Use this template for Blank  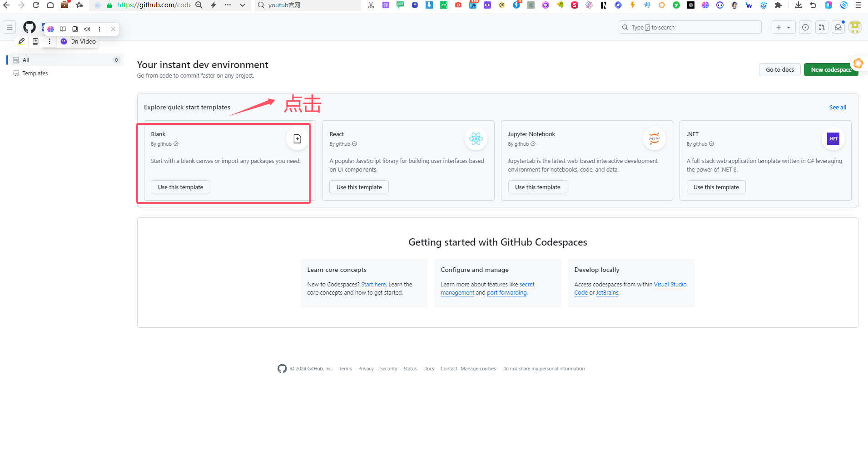pyautogui.click(x=180, y=187)
